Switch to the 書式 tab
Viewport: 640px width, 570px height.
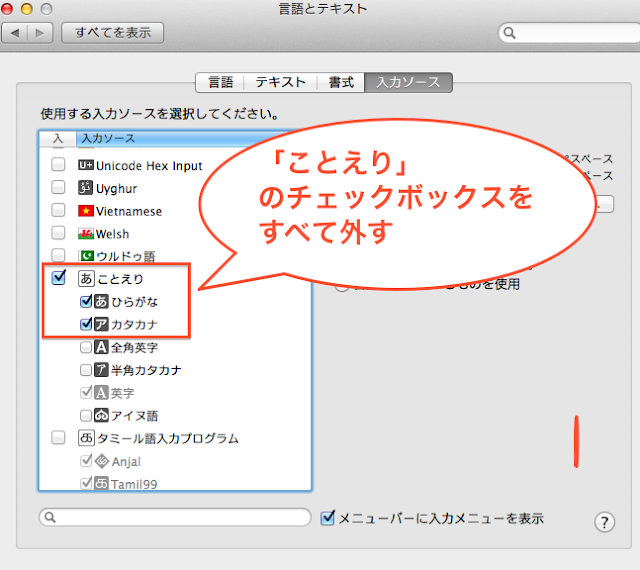tap(341, 82)
